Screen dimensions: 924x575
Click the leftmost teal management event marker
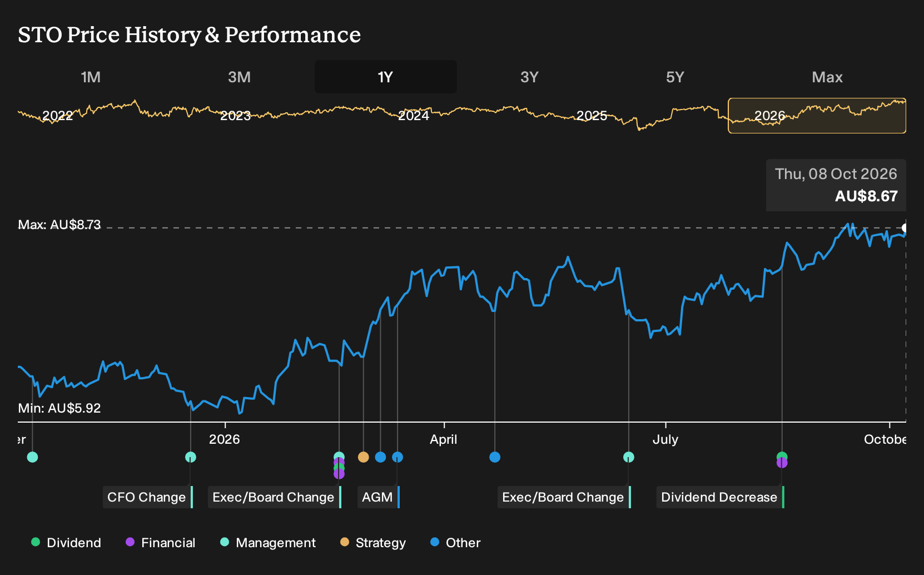(x=32, y=457)
